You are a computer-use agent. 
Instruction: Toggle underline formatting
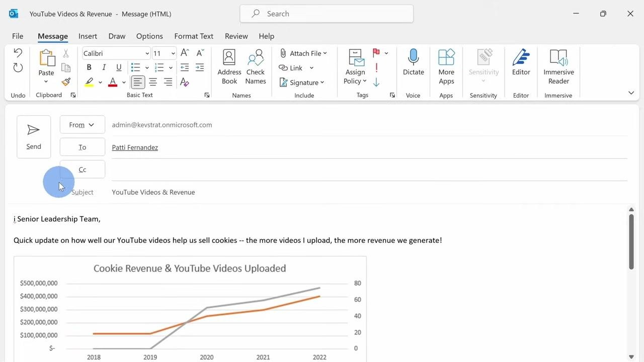tap(119, 67)
